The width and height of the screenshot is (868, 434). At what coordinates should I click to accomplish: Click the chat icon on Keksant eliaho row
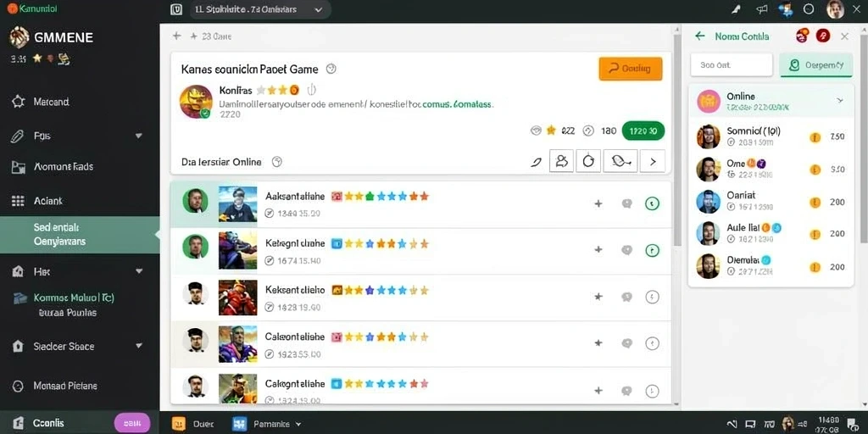click(x=626, y=297)
